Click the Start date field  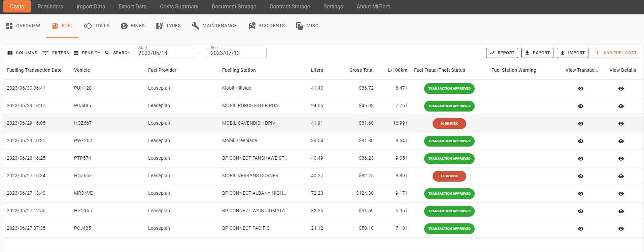click(x=164, y=53)
